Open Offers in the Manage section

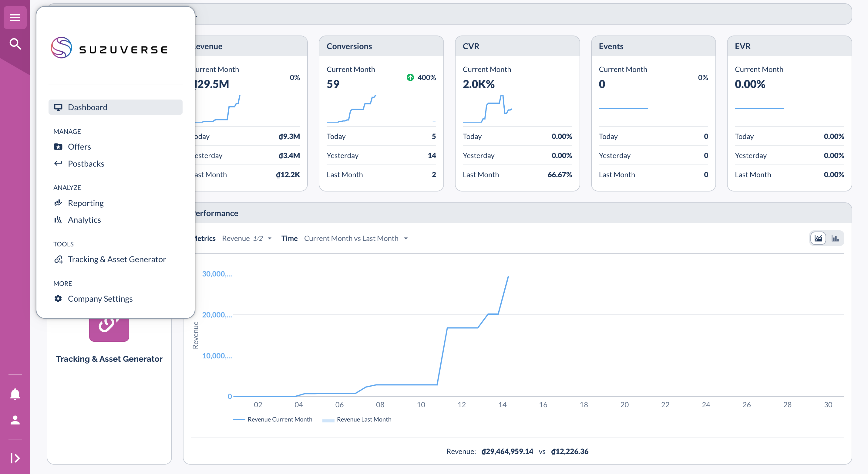coord(79,147)
